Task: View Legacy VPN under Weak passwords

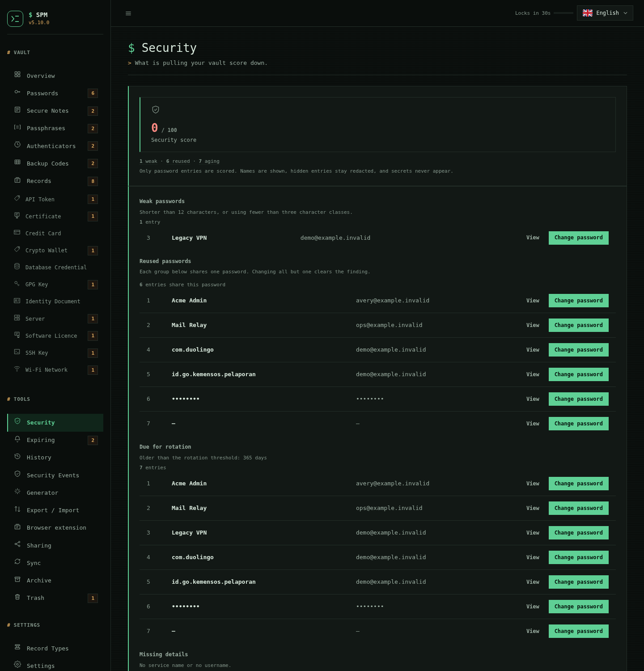Action: click(x=533, y=238)
